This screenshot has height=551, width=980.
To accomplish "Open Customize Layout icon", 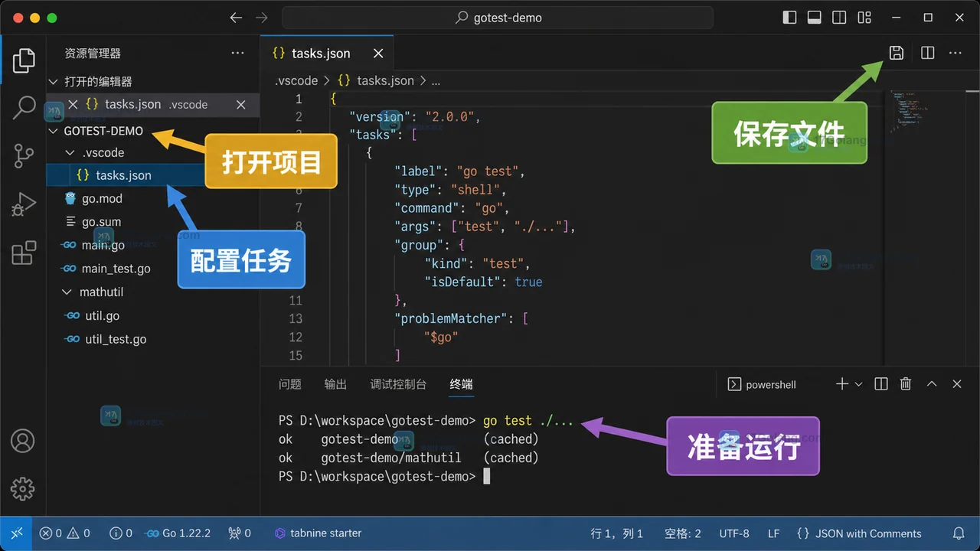I will pos(864,18).
